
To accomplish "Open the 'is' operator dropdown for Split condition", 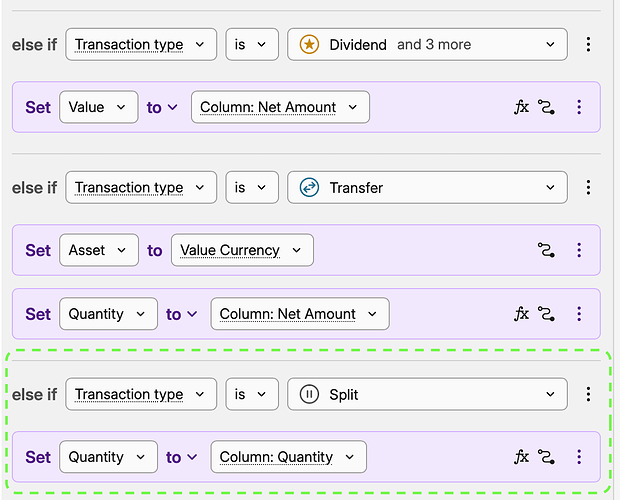I will (x=251, y=394).
